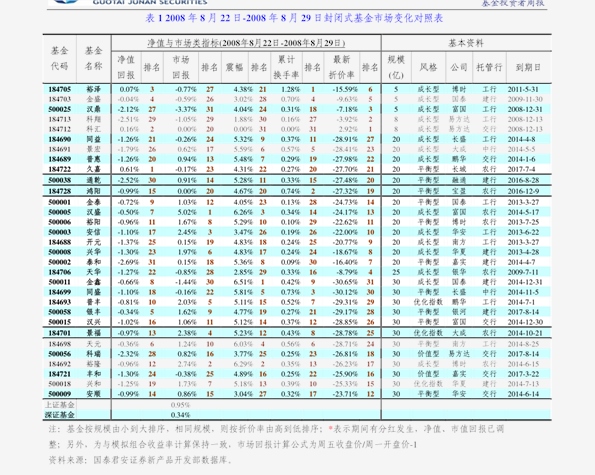Select the 净值与市场类指标 section header
This screenshot has height=475, width=595.
tap(246, 43)
